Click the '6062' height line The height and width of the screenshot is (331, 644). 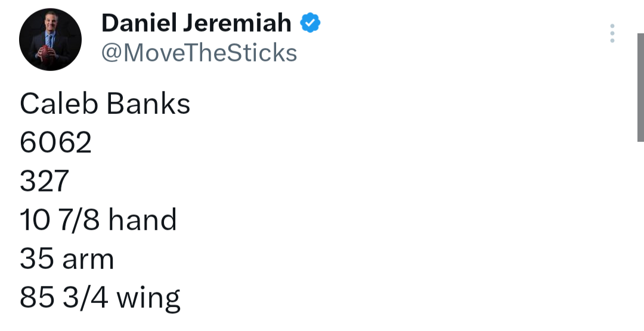click(56, 143)
